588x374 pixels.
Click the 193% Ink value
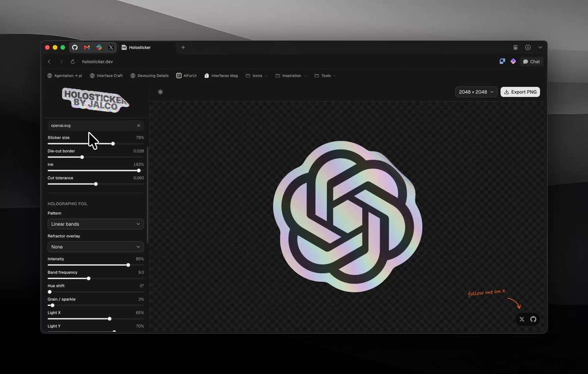pos(139,165)
